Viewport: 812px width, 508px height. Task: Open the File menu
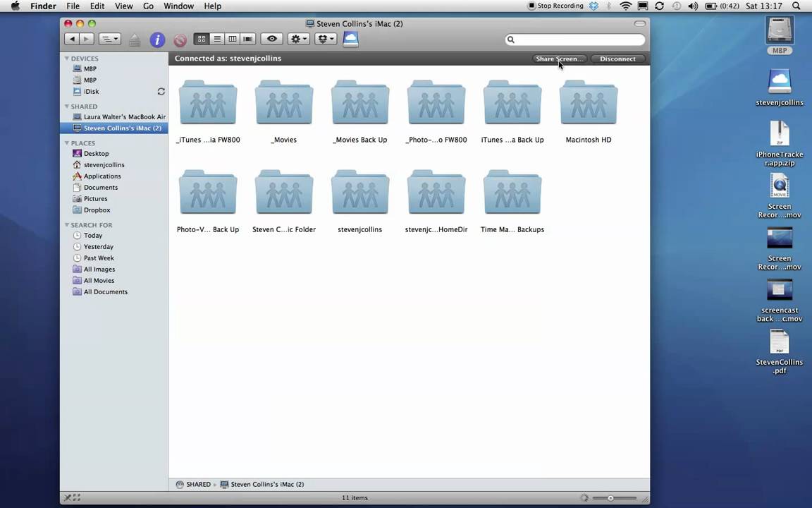(x=73, y=6)
